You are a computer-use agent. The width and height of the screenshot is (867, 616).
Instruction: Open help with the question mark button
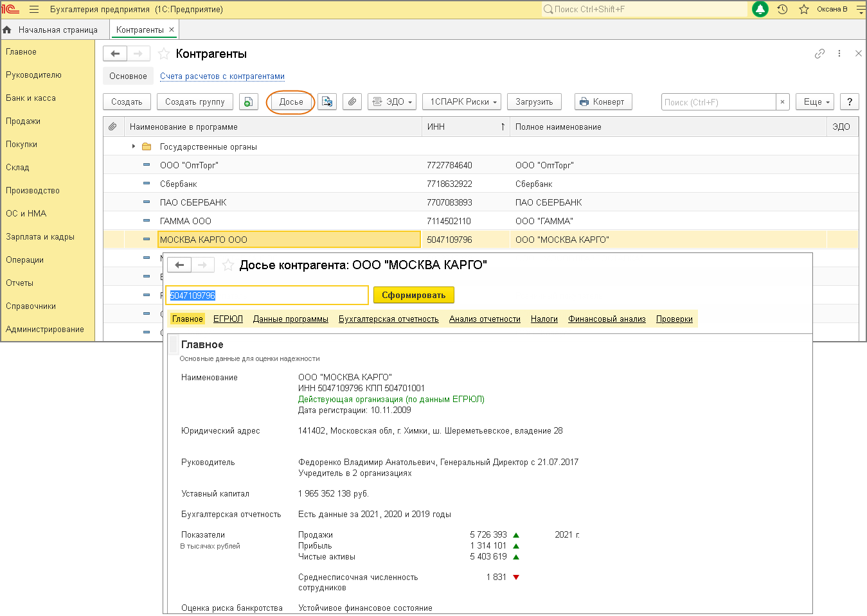coord(850,101)
